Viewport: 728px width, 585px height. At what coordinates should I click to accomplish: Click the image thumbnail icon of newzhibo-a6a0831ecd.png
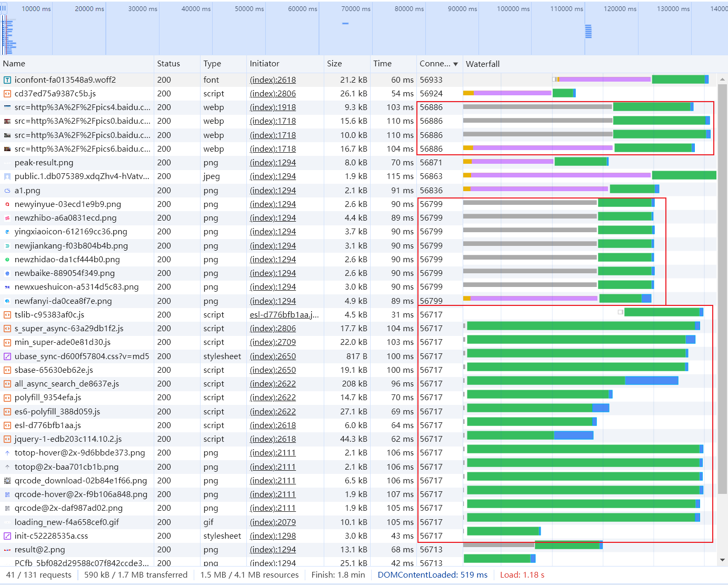point(7,218)
